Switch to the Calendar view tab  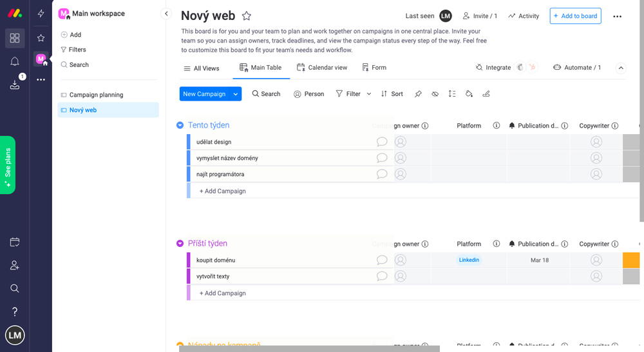tap(322, 68)
